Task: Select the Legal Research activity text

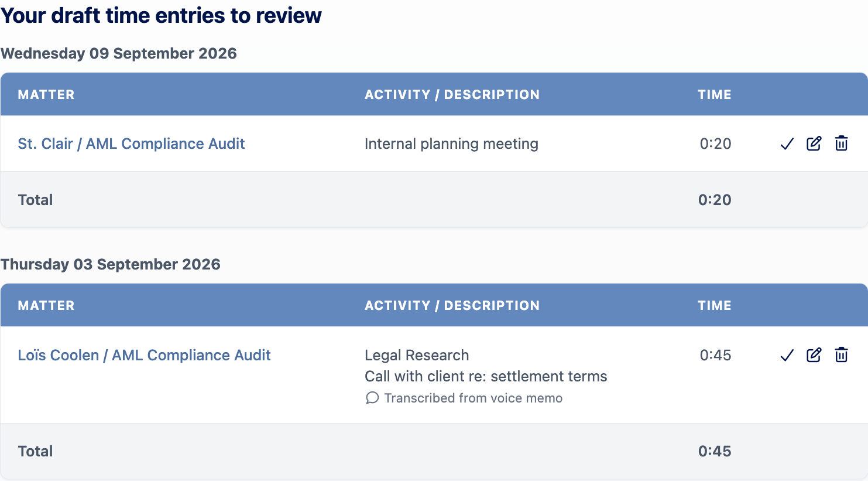Action: [417, 355]
